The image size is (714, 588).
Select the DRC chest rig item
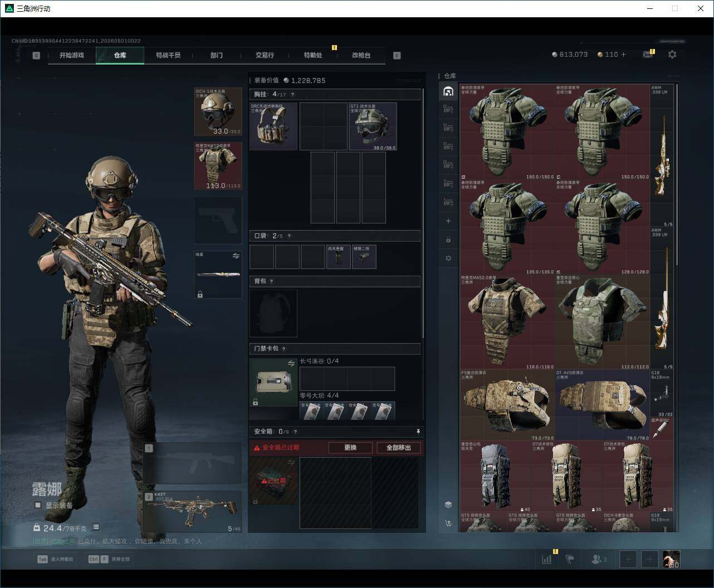point(273,126)
